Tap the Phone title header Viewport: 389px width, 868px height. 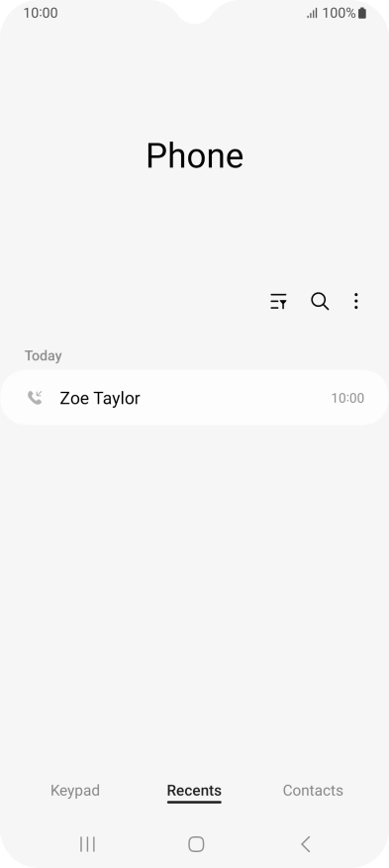click(x=195, y=155)
